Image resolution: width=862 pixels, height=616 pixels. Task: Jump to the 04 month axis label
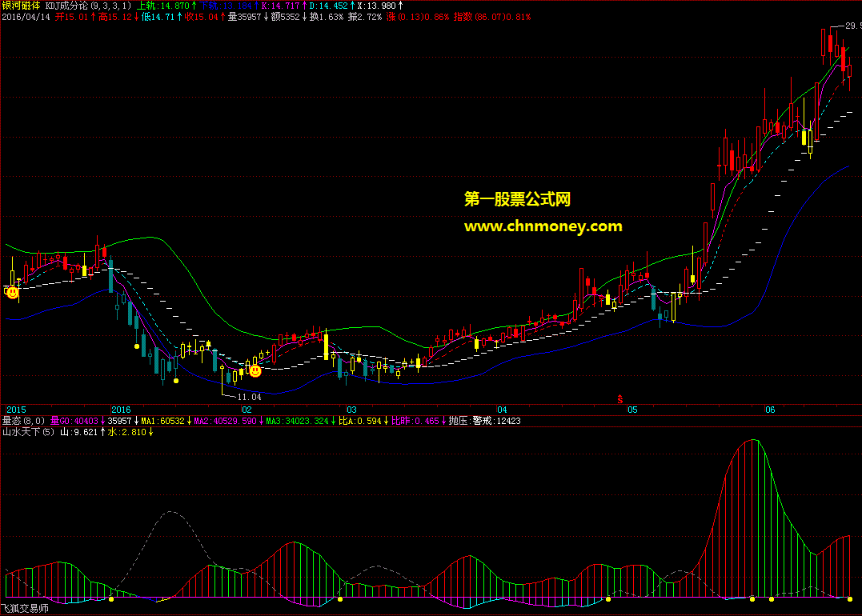[x=502, y=410]
